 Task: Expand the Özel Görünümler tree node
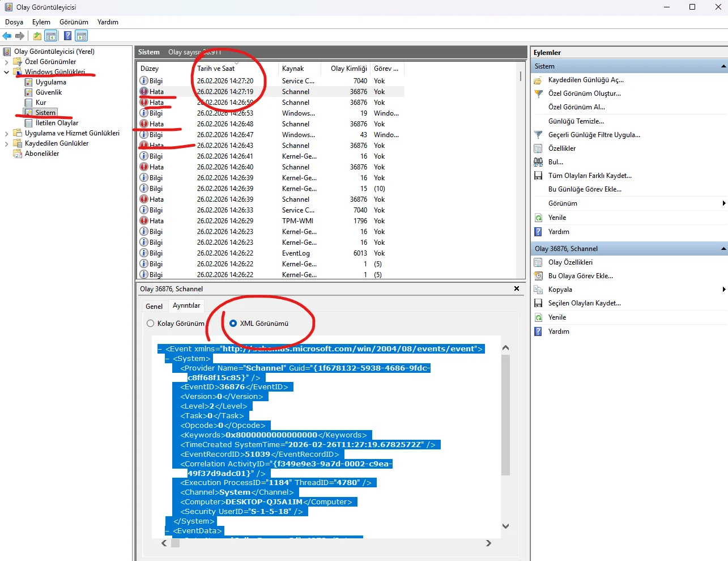(7, 62)
